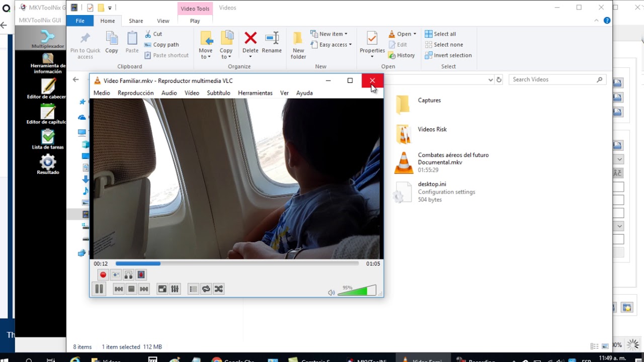This screenshot has height=362, width=644.
Task: Start recording with VLC red record button
Action: tap(103, 275)
